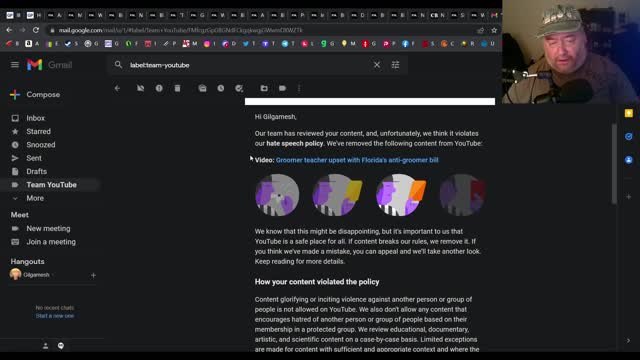
Task: Open the Move to folder menu
Action: [264, 88]
